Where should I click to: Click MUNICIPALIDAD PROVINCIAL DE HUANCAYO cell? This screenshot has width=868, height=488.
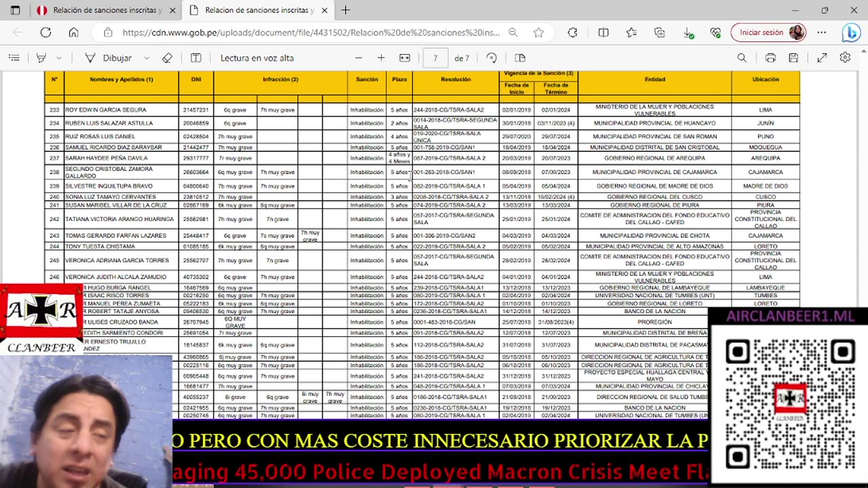pyautogui.click(x=655, y=123)
